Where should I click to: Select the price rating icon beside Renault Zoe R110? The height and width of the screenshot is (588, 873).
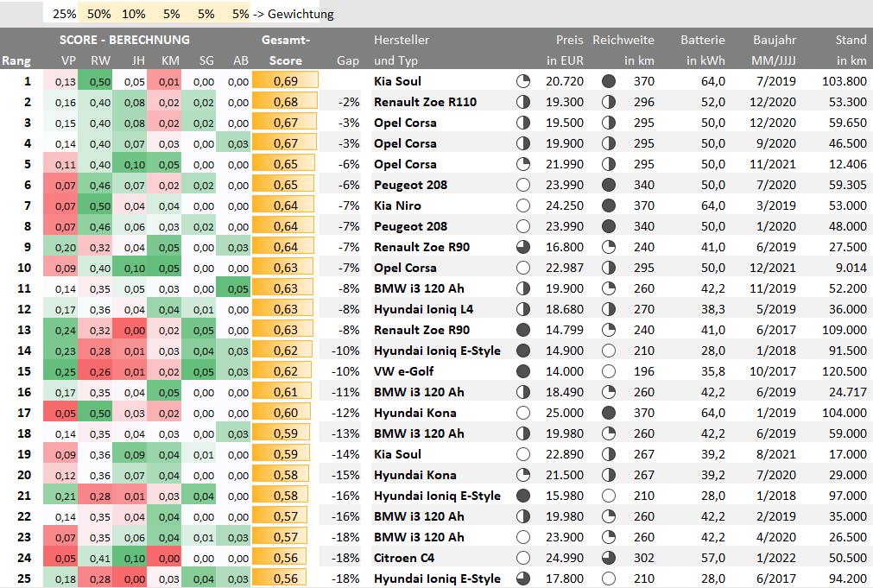coord(523,102)
